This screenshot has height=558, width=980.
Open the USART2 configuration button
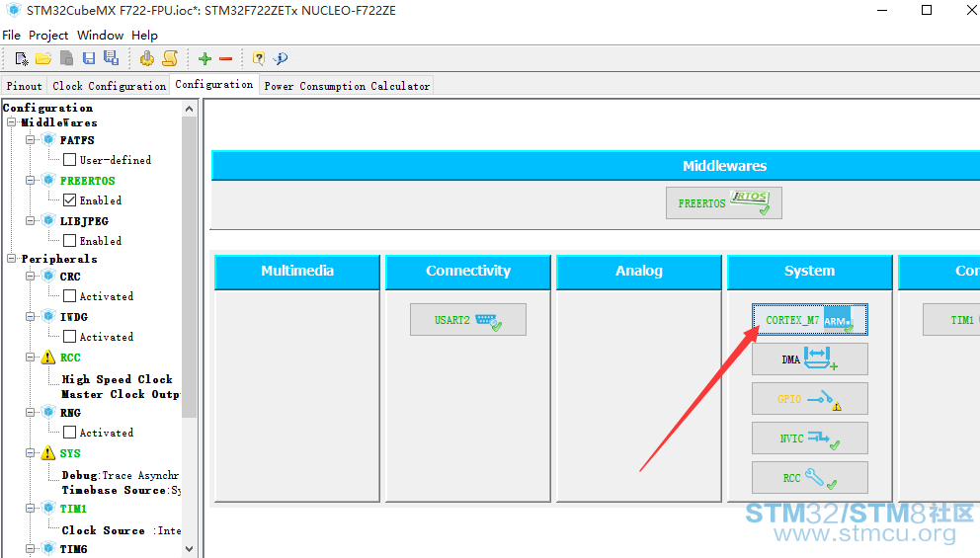(468, 319)
